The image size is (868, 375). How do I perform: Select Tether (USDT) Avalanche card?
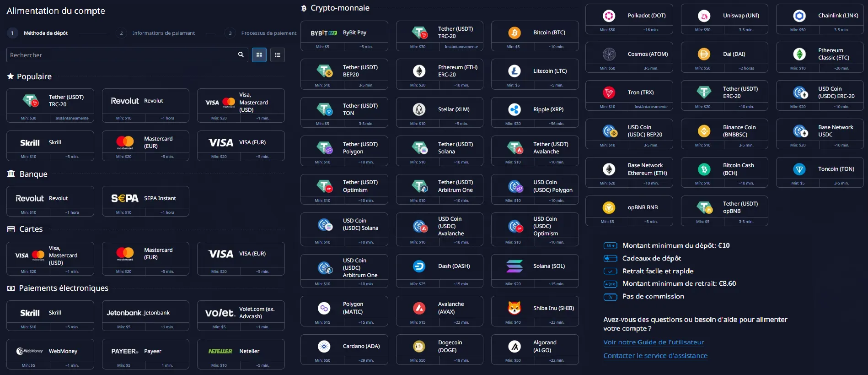click(x=535, y=151)
